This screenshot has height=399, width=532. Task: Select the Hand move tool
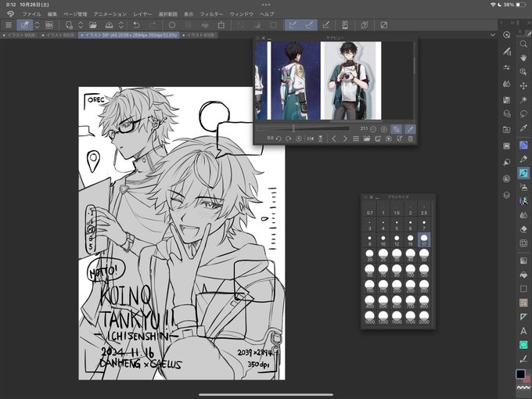pos(523,57)
